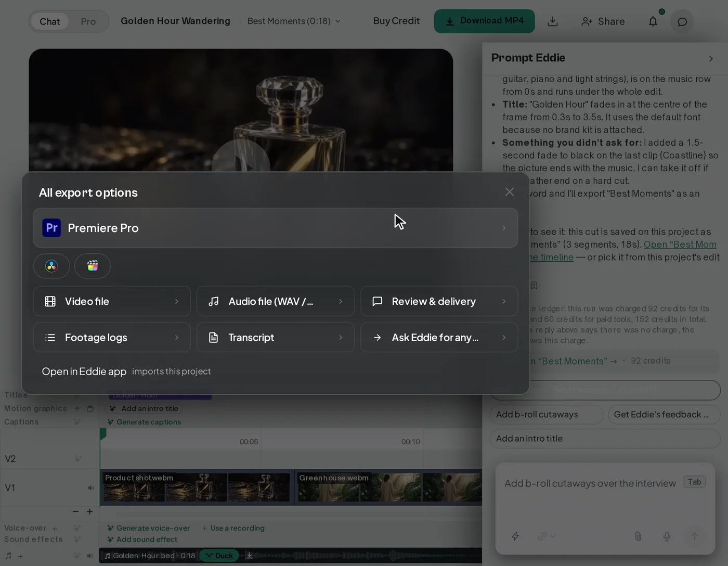Click the Buy Credit link
Image resolution: width=728 pixels, height=566 pixels.
[396, 21]
